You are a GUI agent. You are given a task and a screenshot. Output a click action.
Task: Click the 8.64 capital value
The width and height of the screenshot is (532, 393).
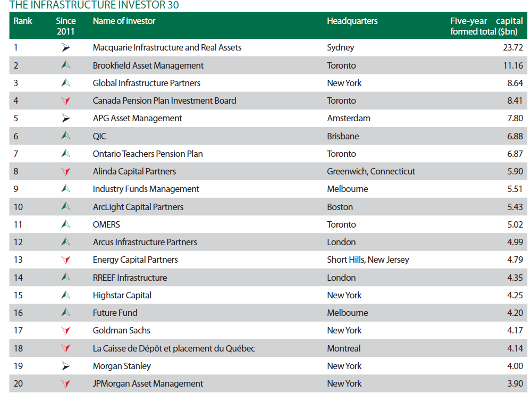click(515, 83)
